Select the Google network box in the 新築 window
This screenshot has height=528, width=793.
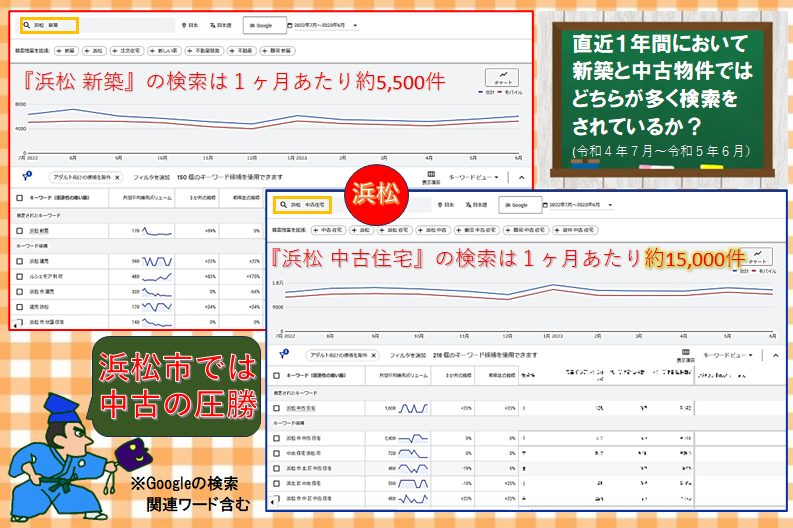(265, 25)
